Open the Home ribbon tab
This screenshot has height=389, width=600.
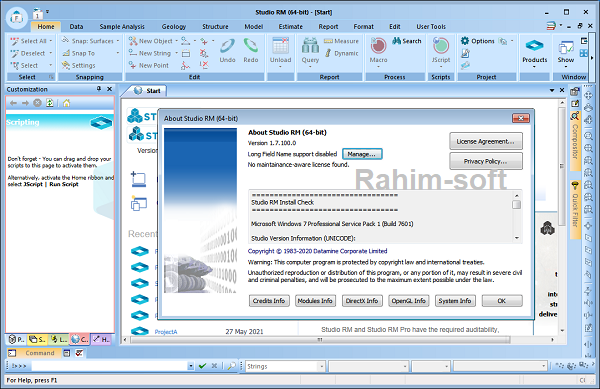coord(46,26)
